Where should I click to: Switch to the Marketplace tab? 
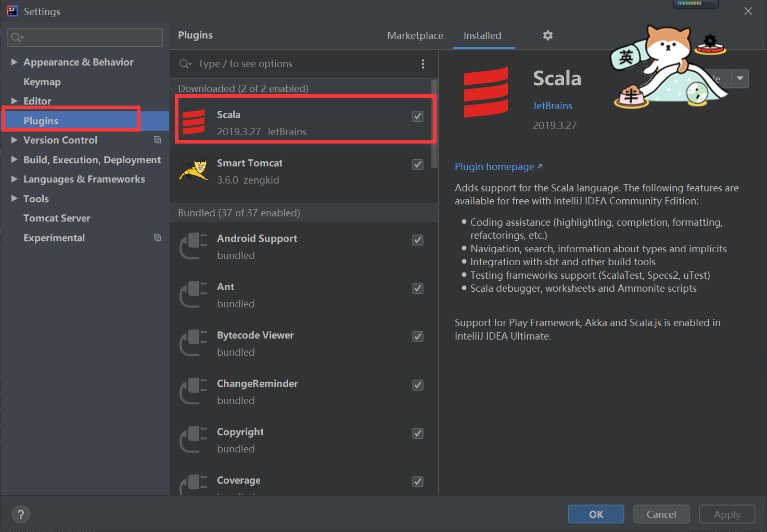415,35
